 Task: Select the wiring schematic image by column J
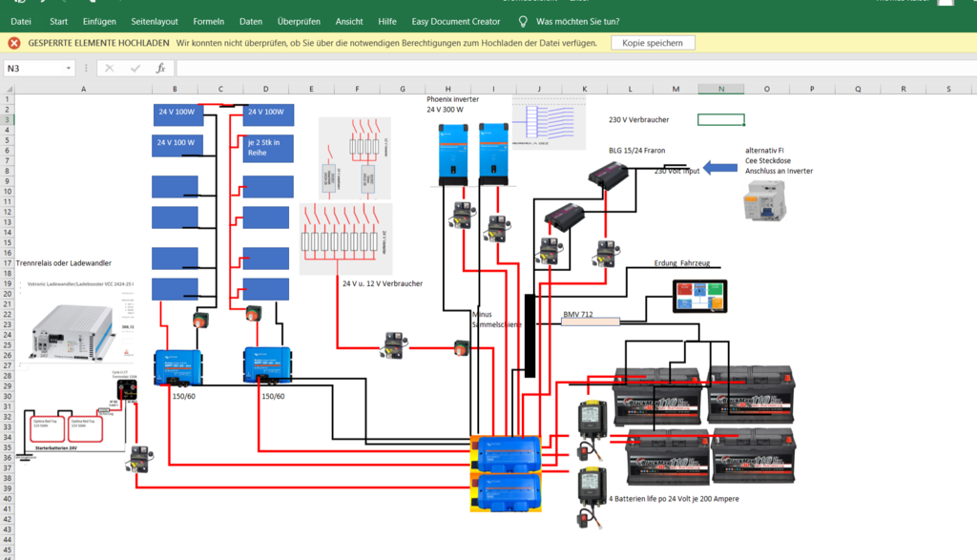click(x=549, y=123)
